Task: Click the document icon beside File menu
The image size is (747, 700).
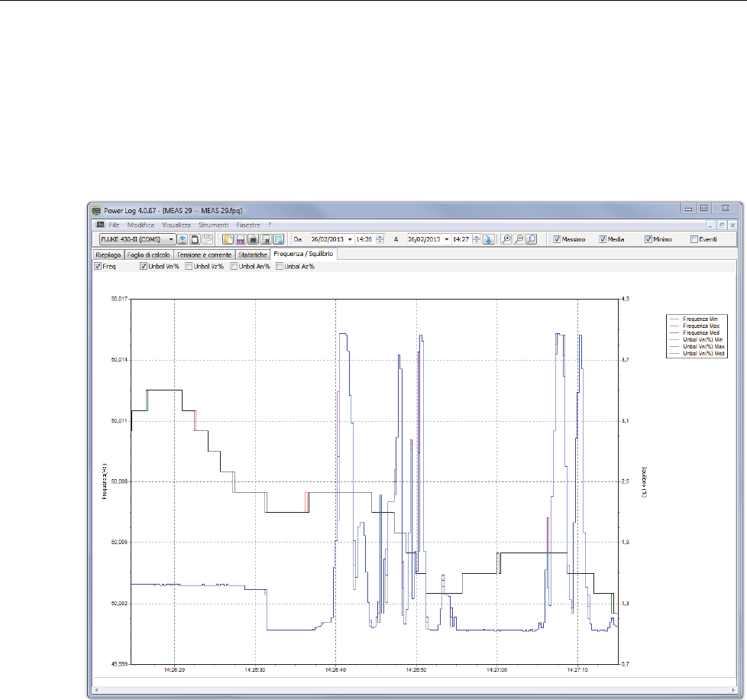Action: click(x=100, y=225)
